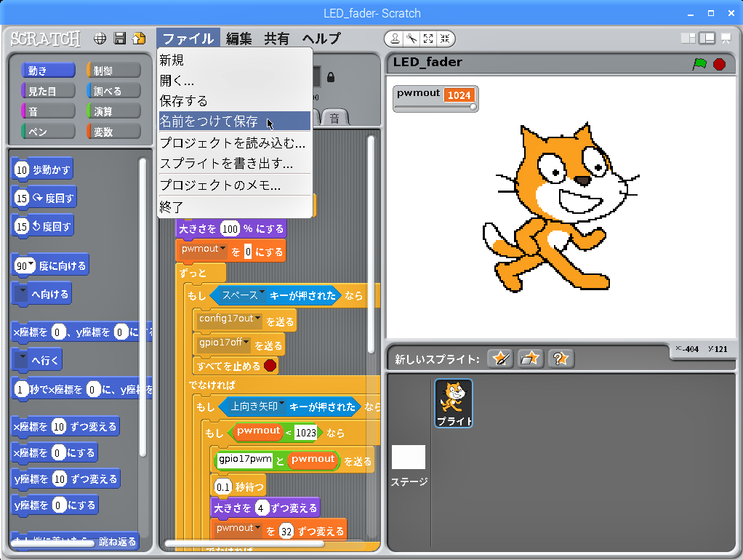
Task: Choose 終了 from the file menu
Action: [235, 207]
